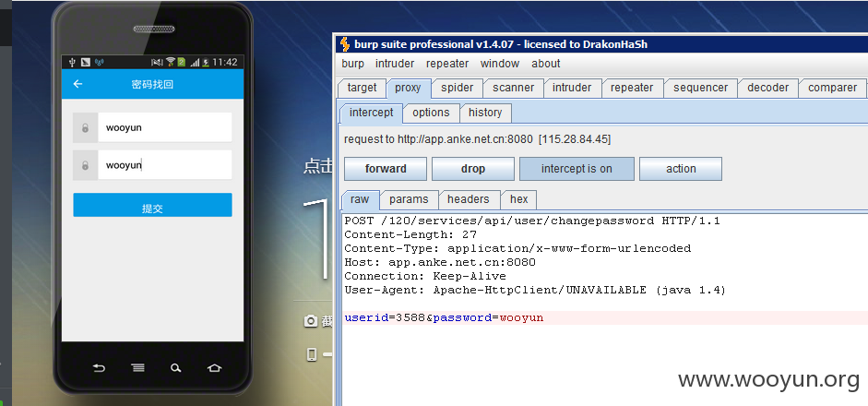Tap the phone's hardware search key
The height and width of the screenshot is (406, 868).
[175, 368]
